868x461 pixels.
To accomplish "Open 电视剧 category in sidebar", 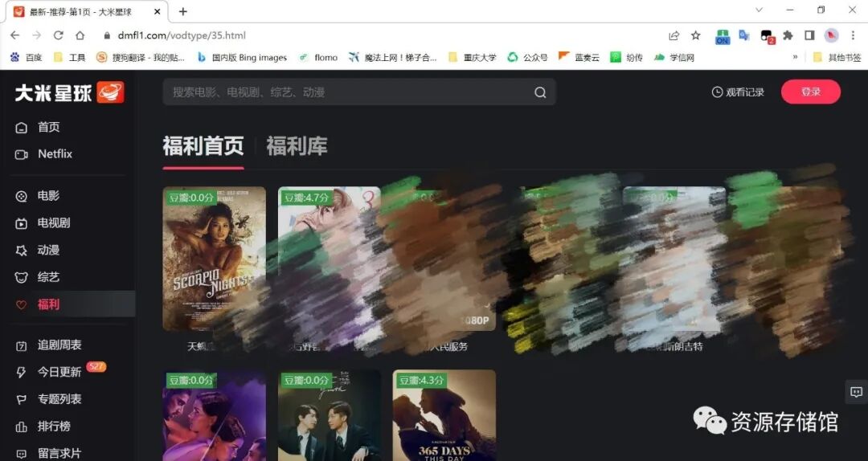I will coord(43,223).
